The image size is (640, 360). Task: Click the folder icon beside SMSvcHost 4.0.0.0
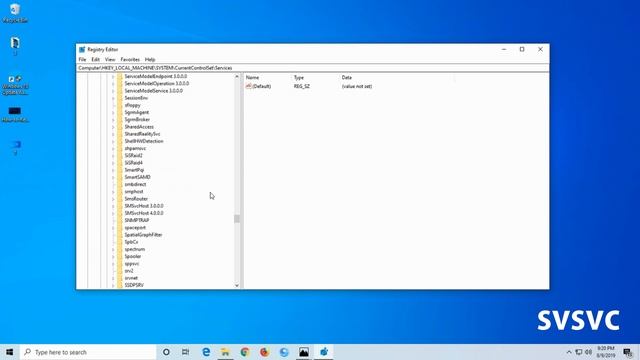(120, 213)
